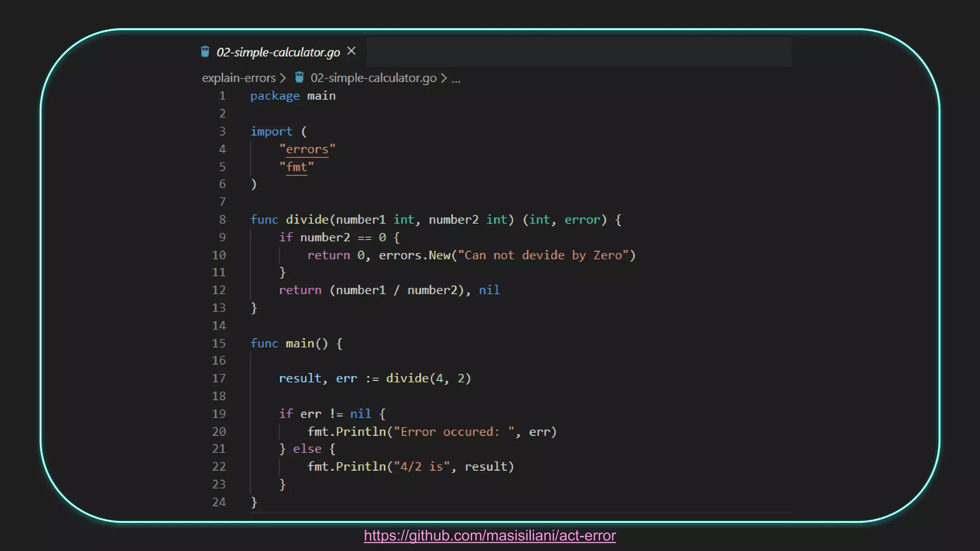Click the "error" return type on line 8
This screenshot has width=980, height=551.
[582, 220]
